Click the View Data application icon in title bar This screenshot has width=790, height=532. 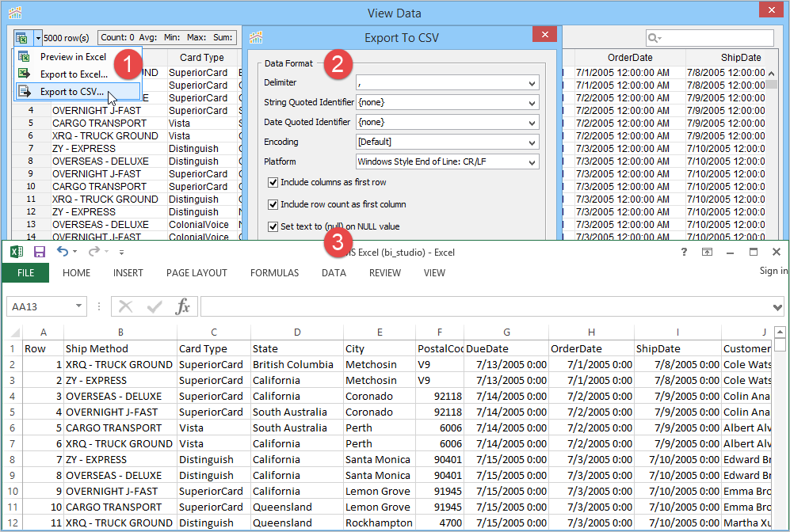(15, 12)
